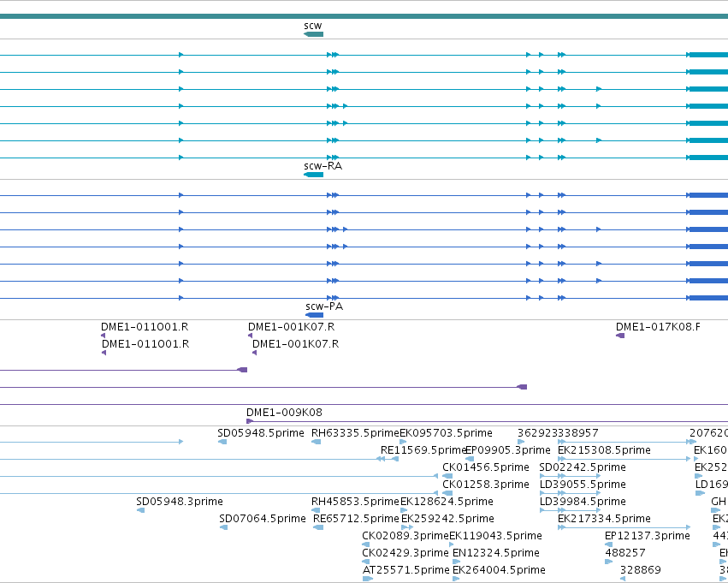Viewport: 728px width, 583px height.
Task: Click the EK119043.5prime label
Action: coord(495,536)
